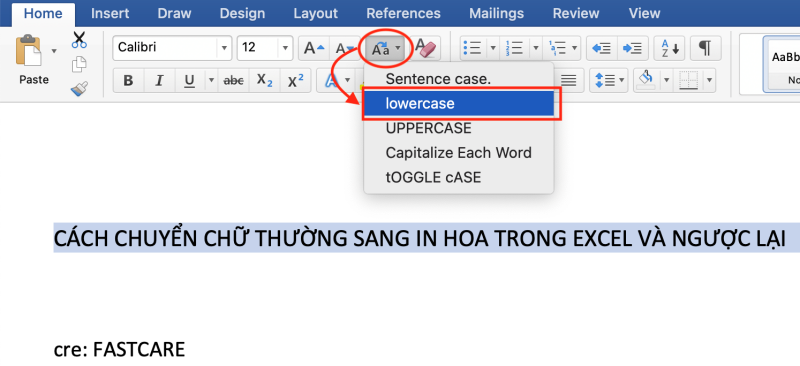This screenshot has width=800, height=366.
Task: Apply borders with the grid icon
Action: click(688, 80)
